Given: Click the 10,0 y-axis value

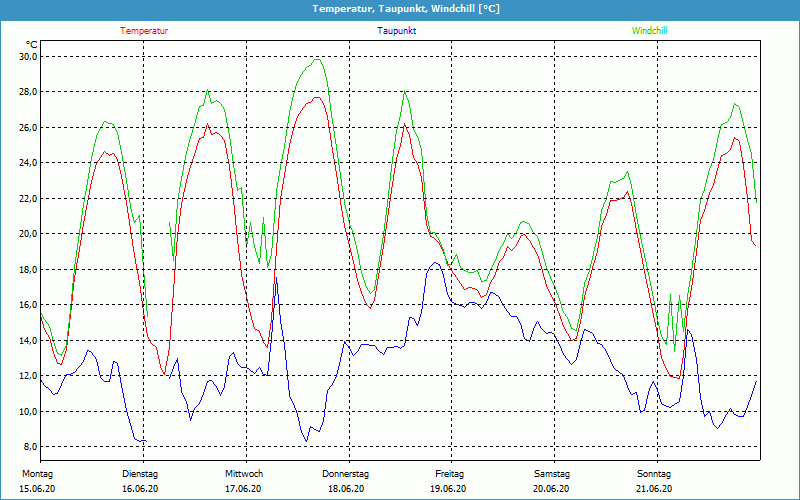Looking at the screenshot, I should [28, 411].
